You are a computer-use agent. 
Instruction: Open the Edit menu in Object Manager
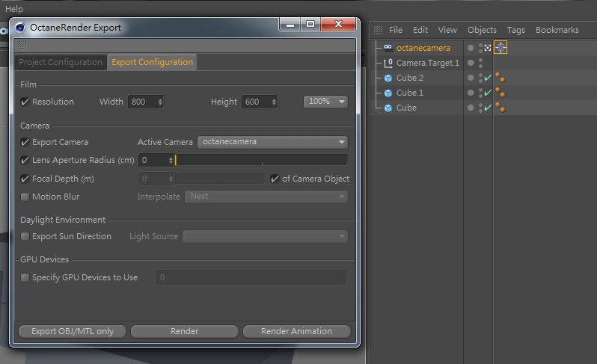click(420, 30)
